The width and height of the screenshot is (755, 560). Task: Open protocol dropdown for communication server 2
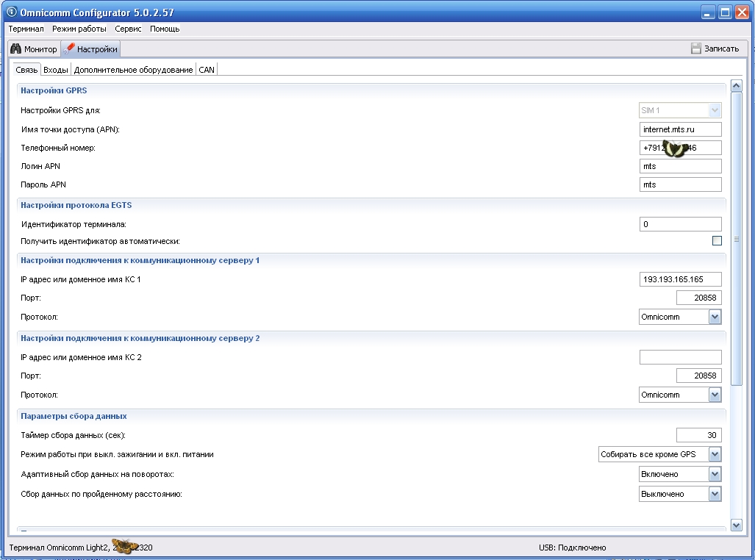(715, 395)
